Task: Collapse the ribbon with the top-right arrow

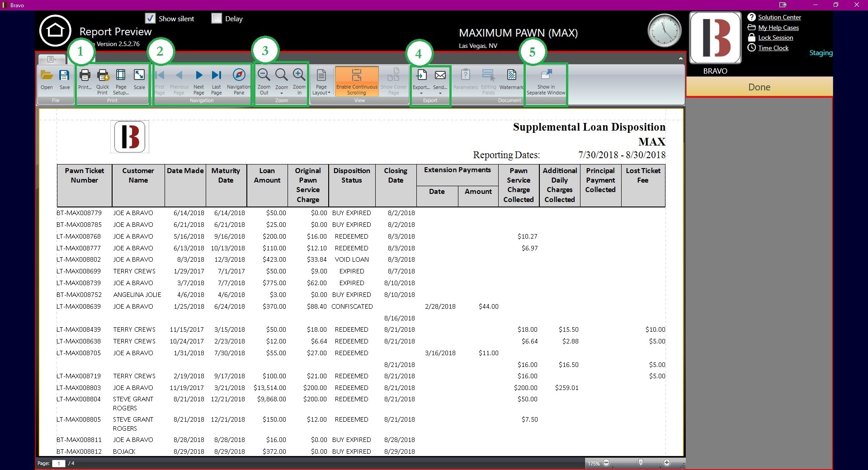Action: (680, 59)
